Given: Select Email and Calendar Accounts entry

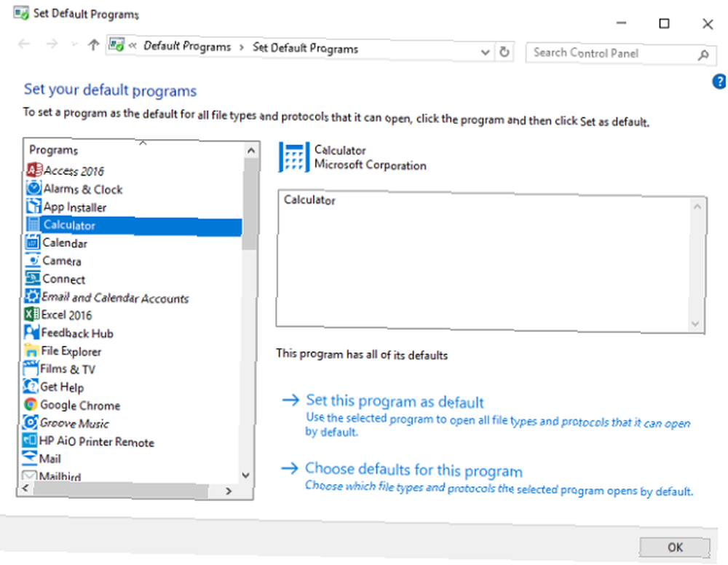Looking at the screenshot, I should 115,298.
